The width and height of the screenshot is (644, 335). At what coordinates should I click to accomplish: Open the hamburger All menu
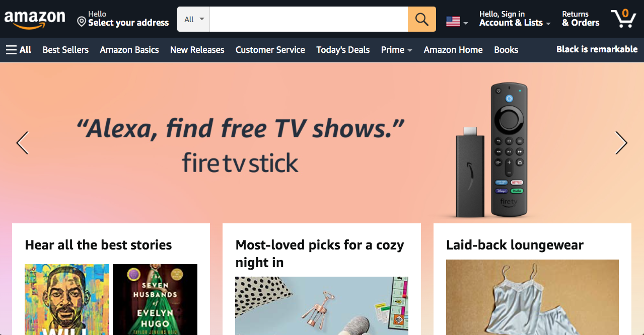[19, 50]
